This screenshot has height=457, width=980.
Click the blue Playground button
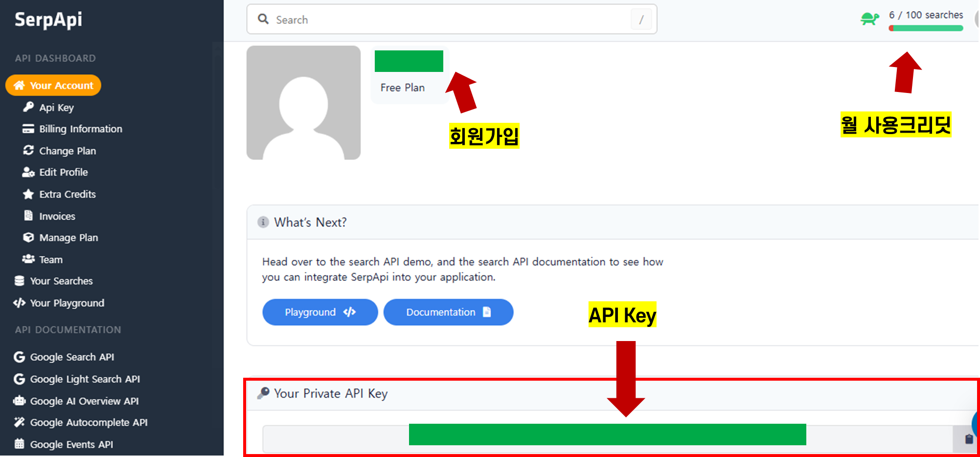pyautogui.click(x=320, y=312)
